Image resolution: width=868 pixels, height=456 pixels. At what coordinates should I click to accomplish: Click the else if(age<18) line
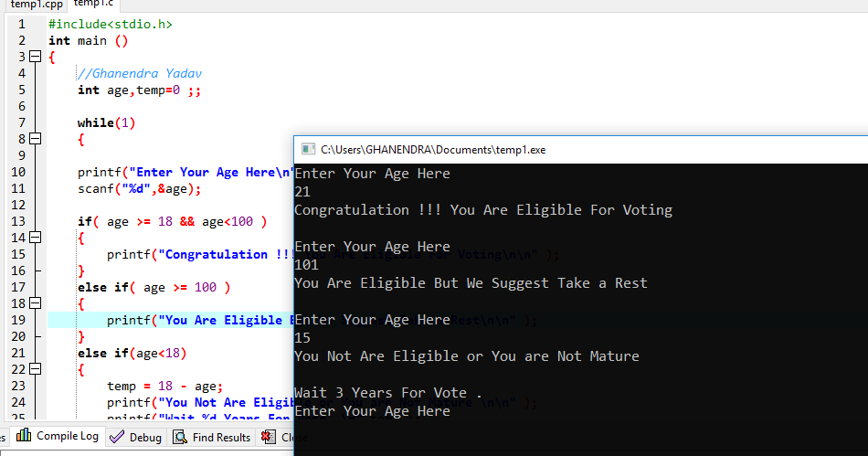132,353
